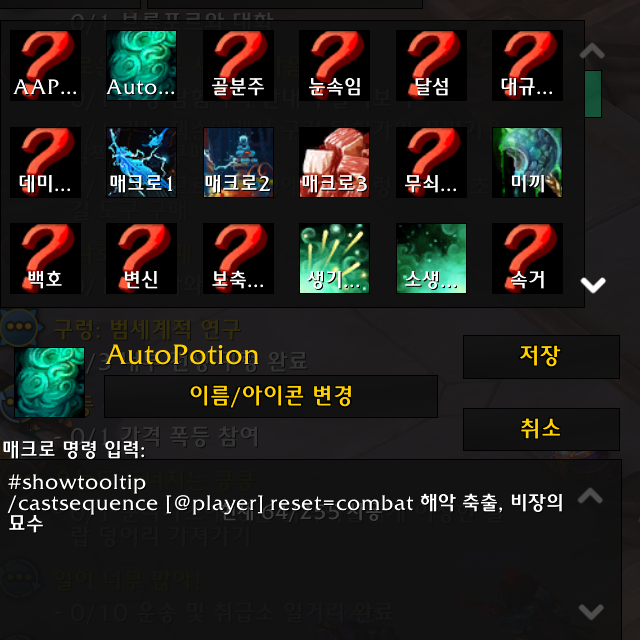The image size is (640, 640).
Task: Select the AAP macro slot
Action: [x=45, y=65]
